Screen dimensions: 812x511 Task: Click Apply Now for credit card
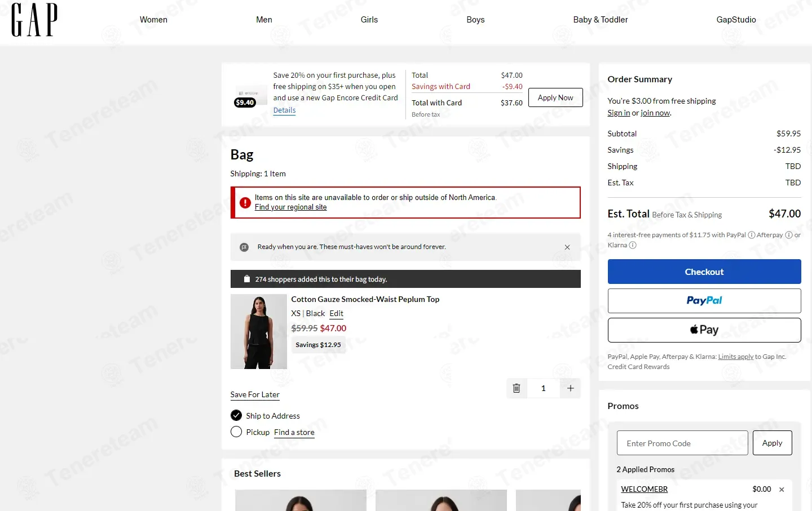[555, 97]
